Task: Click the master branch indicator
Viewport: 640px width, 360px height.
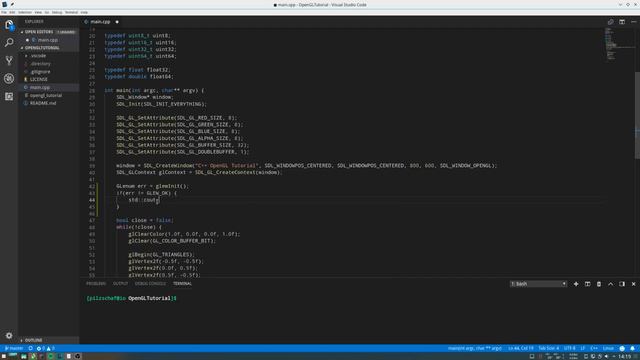Action: click(x=14, y=348)
